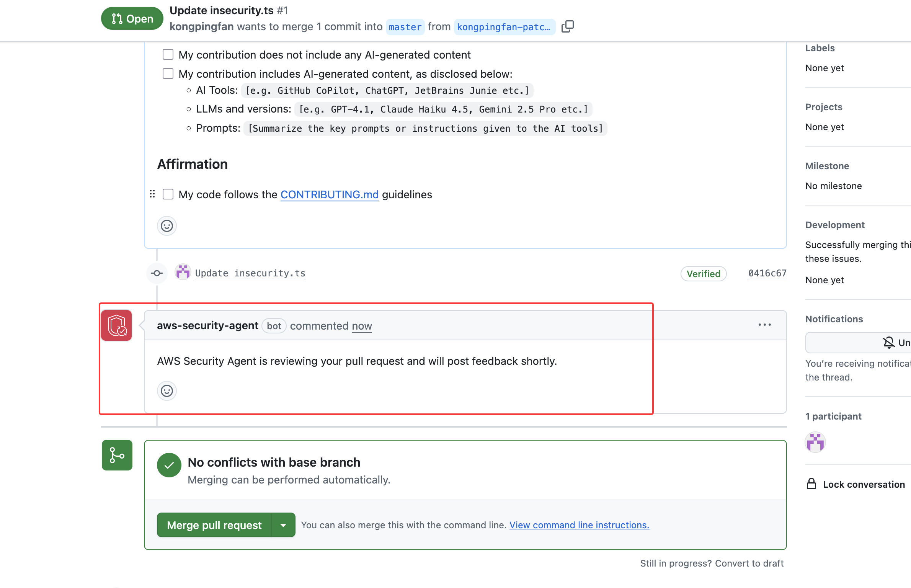Click the drag handle beside the Affirmation checkbox
This screenshot has width=911, height=588.
tap(152, 194)
